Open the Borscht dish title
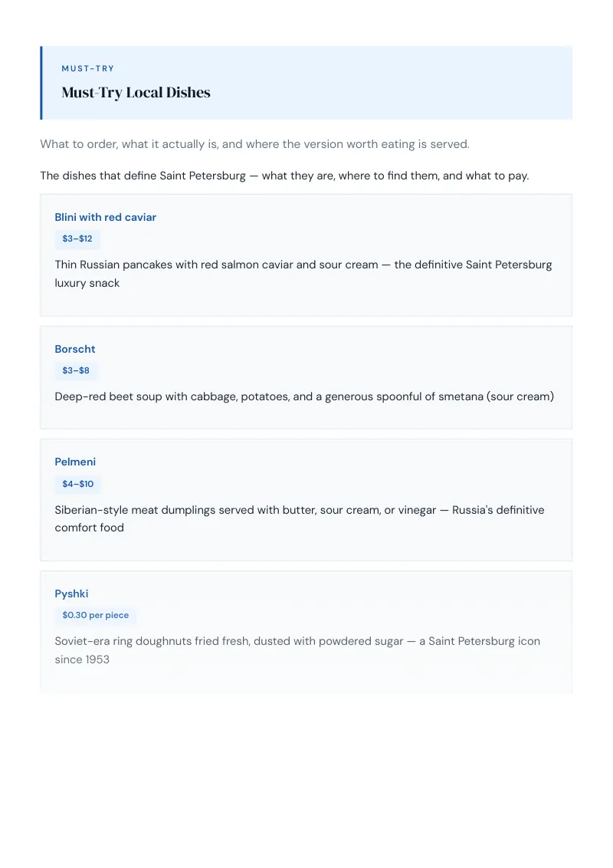The height and width of the screenshot is (868, 613). pyautogui.click(x=74, y=350)
